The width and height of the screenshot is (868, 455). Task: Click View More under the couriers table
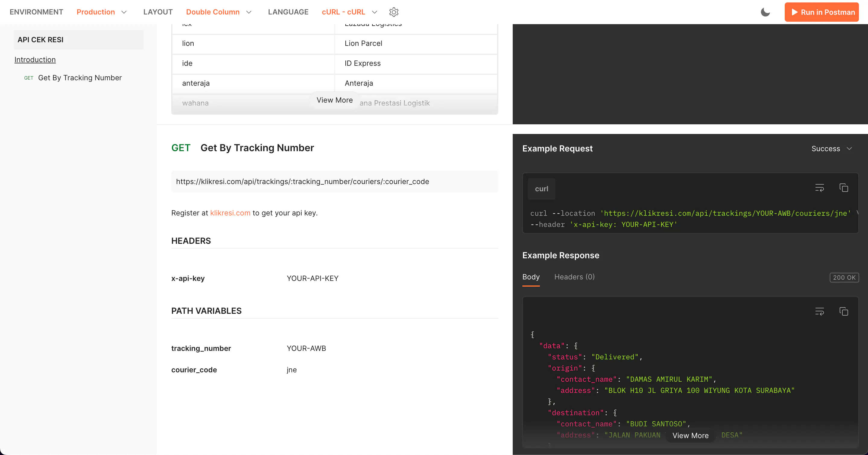coord(334,100)
